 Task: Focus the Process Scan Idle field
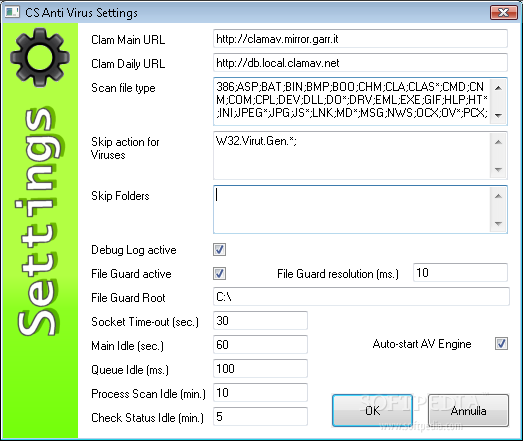(x=260, y=393)
